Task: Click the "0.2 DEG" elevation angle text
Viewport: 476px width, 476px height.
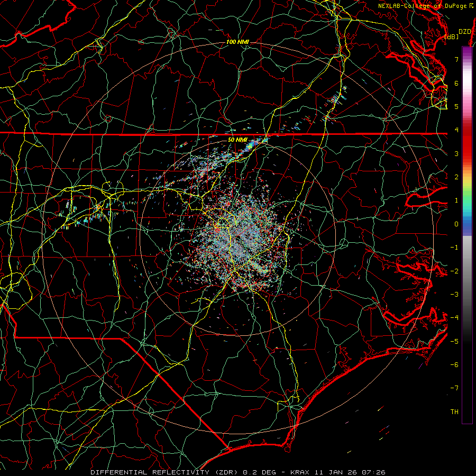Action: (260, 472)
